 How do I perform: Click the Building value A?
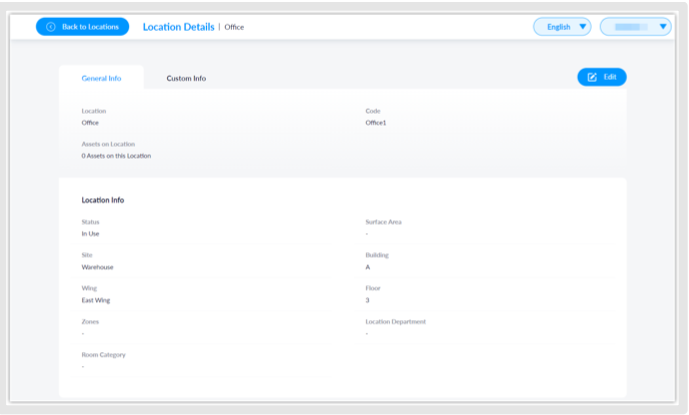[x=368, y=267]
